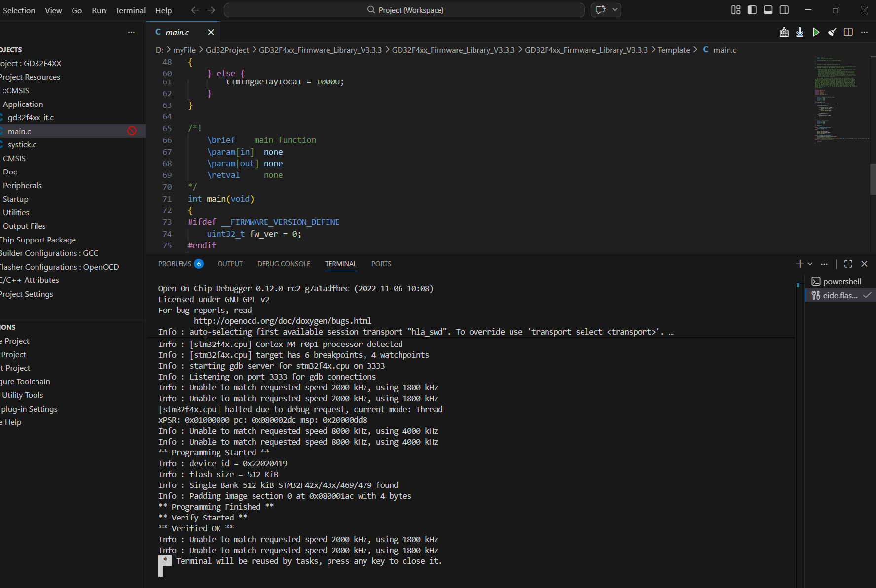Viewport: 876px width, 588px height.
Task: Open the chat dropdown arrow
Action: [615, 10]
